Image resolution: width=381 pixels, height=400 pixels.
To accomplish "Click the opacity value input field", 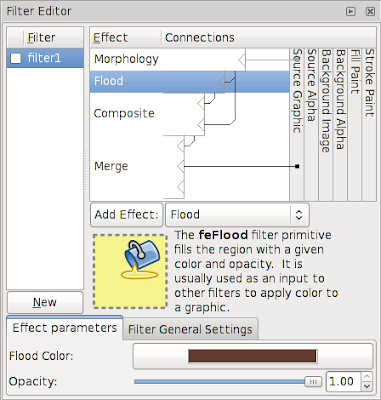I will (343, 381).
